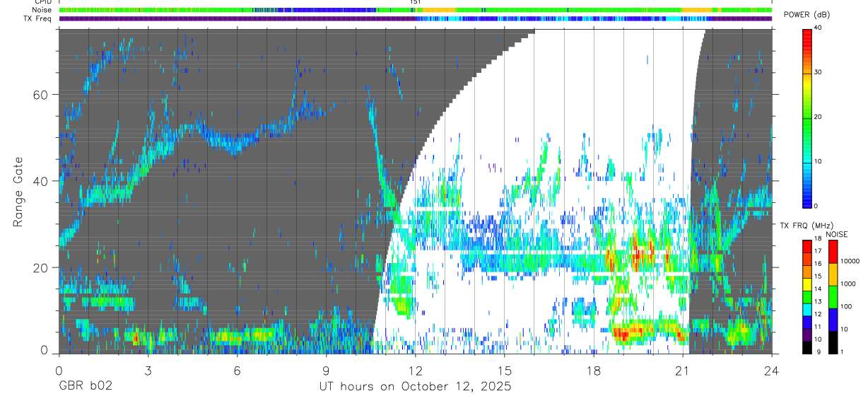This screenshot has width=868, height=401.
Task: Click the 30 label on POWER scale
Action: [x=818, y=72]
